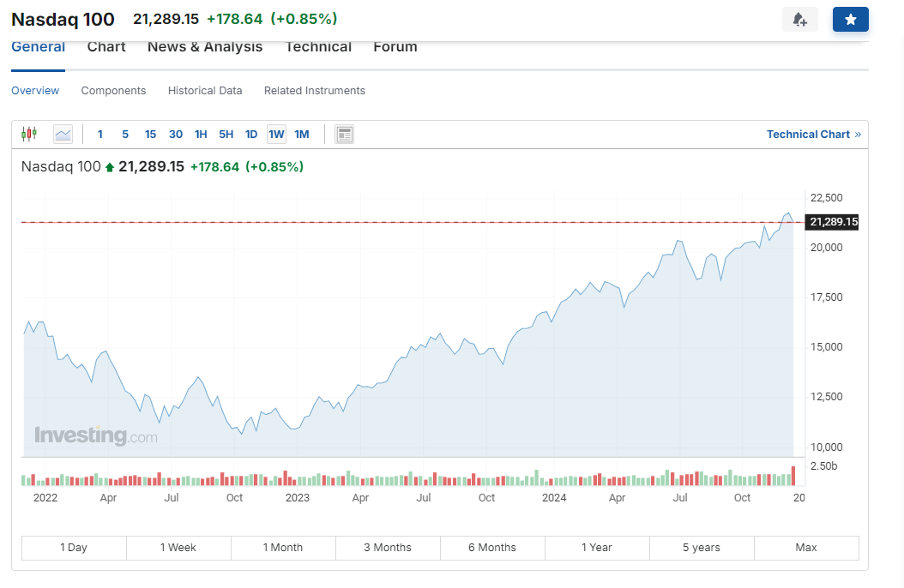Open the news overlay icon in chart toolbar

pyautogui.click(x=344, y=135)
